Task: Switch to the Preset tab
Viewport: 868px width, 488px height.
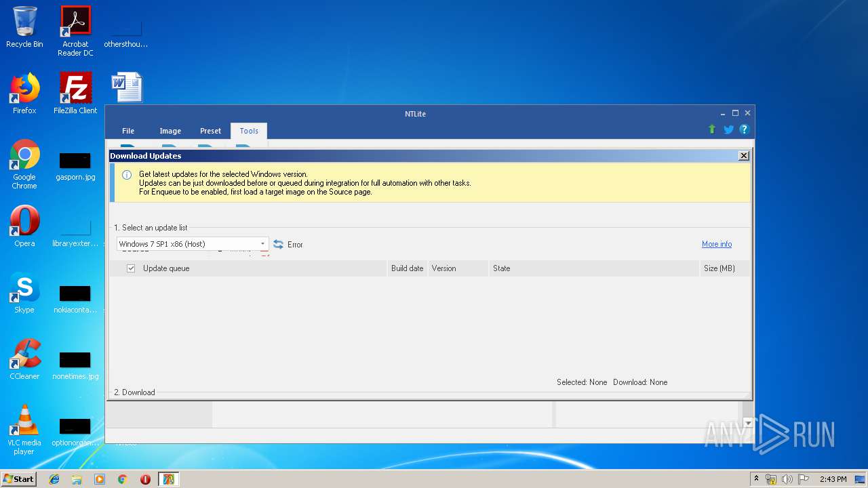Action: click(x=210, y=131)
